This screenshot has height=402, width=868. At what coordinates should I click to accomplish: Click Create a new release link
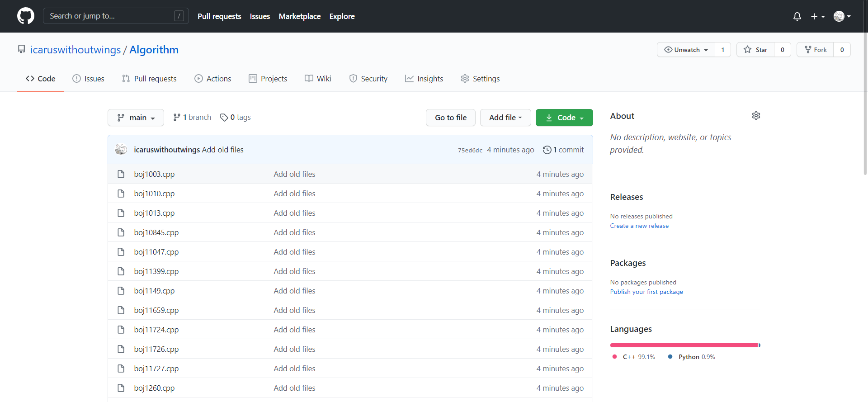[639, 226]
